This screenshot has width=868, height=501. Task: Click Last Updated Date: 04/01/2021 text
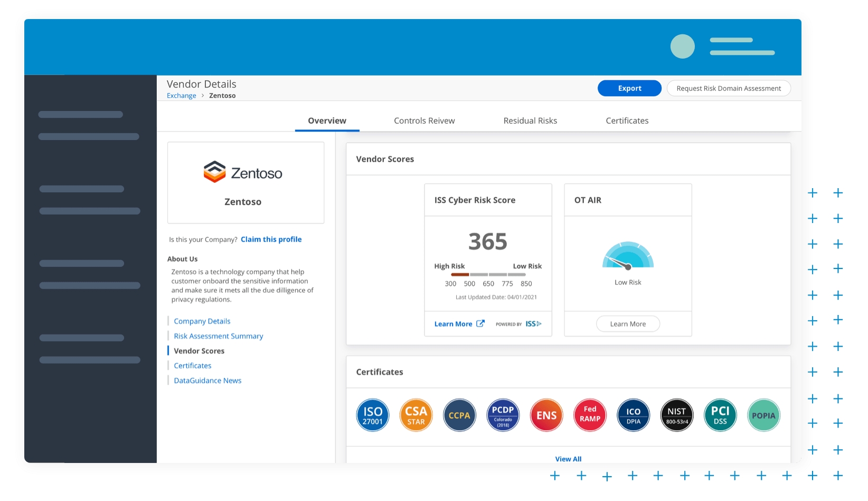click(x=496, y=297)
